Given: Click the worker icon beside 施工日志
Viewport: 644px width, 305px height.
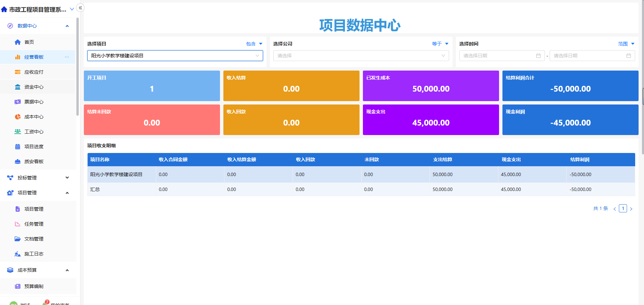Looking at the screenshot, I should tap(18, 254).
